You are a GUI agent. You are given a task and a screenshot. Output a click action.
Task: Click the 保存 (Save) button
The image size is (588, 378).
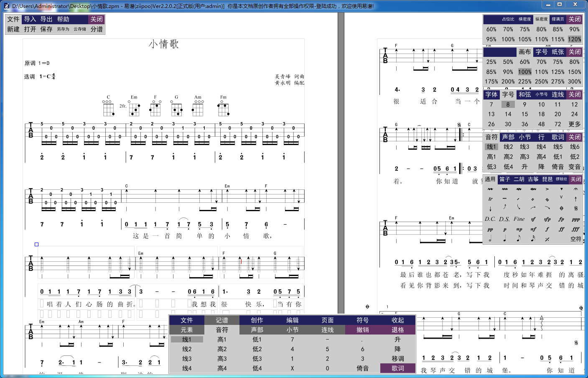pos(46,29)
